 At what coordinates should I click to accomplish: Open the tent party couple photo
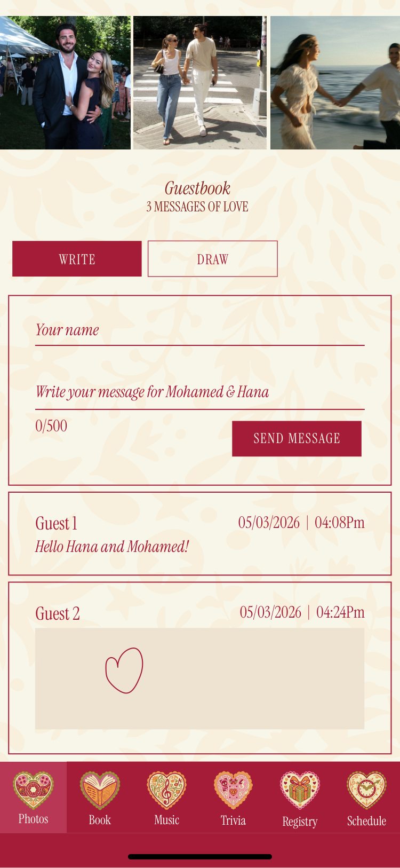pyautogui.click(x=65, y=83)
